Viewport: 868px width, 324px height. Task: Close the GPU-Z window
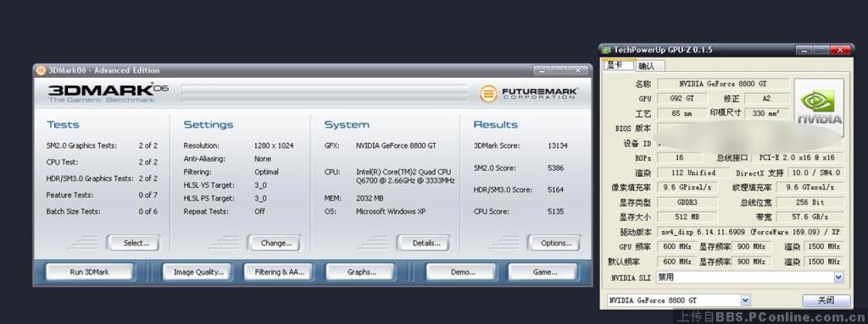tap(840, 50)
